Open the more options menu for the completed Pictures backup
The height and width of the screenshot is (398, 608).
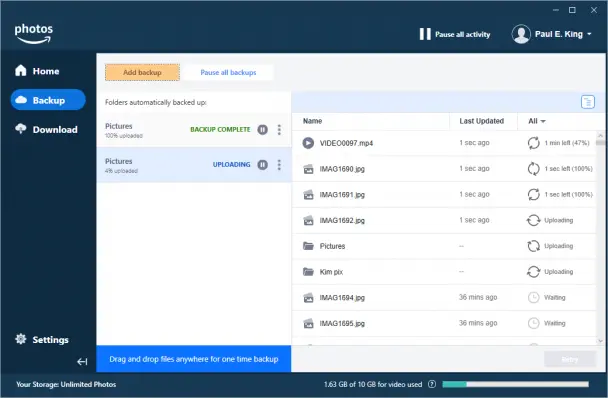pos(279,130)
